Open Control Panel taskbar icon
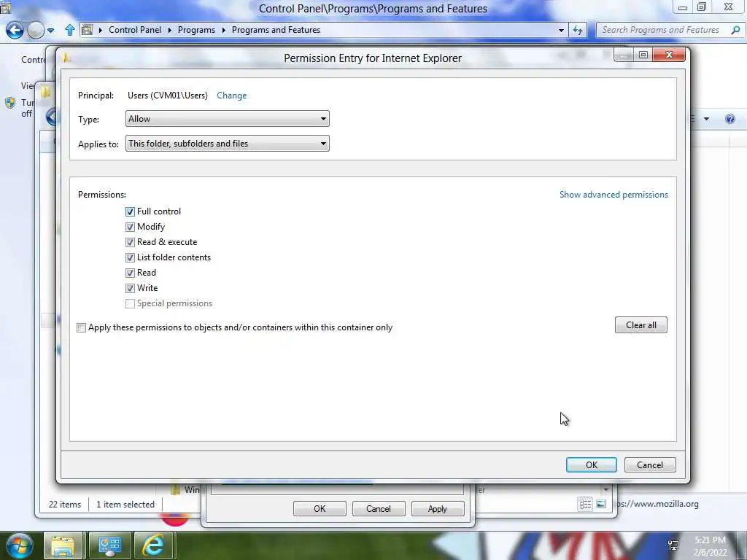Image resolution: width=747 pixels, height=560 pixels. [x=109, y=546]
